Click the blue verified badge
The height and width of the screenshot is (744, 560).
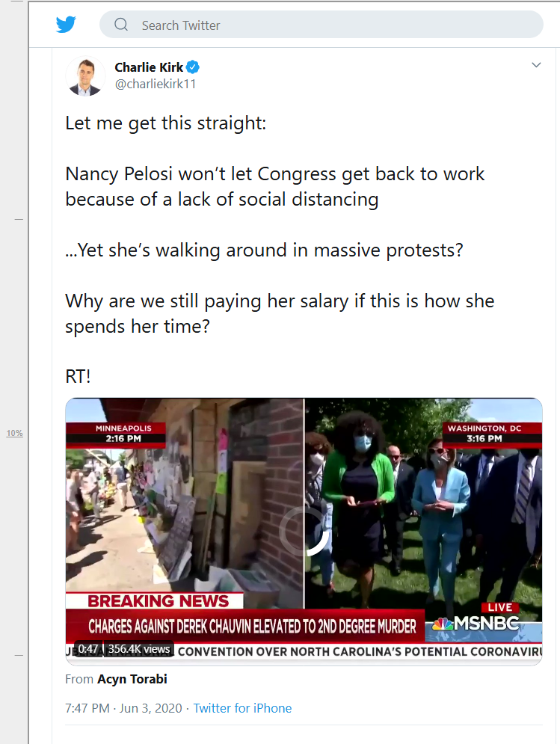point(193,67)
